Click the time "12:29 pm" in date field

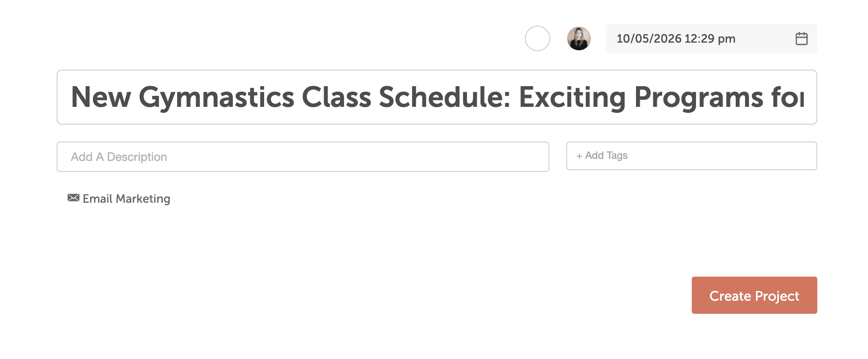click(710, 38)
